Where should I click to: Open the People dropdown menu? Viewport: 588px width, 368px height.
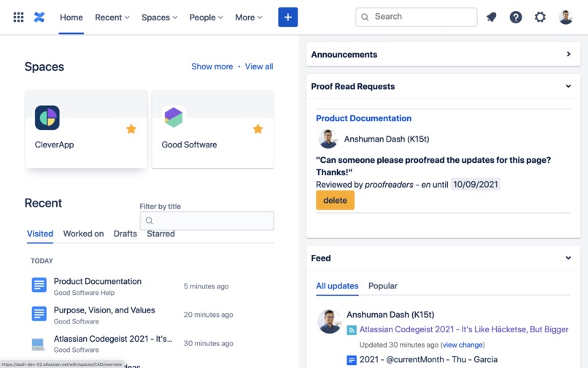[x=206, y=18]
